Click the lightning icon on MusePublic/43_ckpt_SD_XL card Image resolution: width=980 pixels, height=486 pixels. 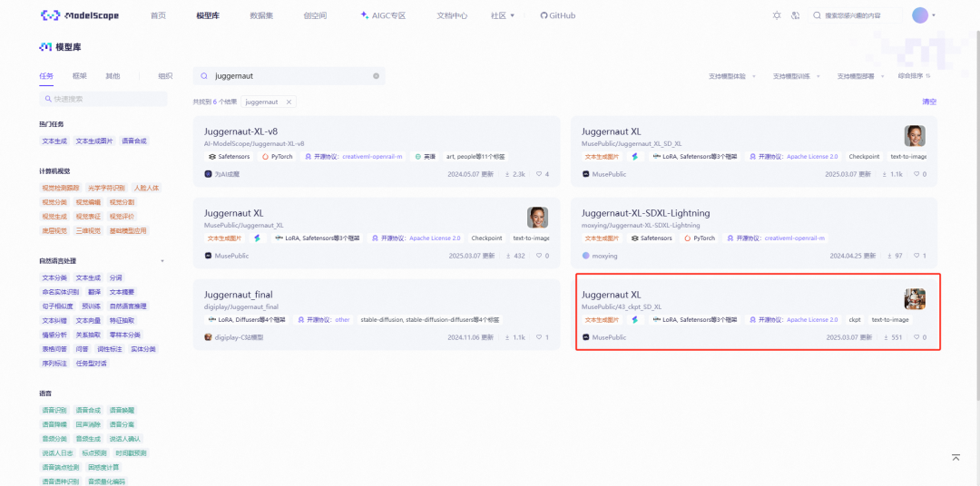[635, 320]
